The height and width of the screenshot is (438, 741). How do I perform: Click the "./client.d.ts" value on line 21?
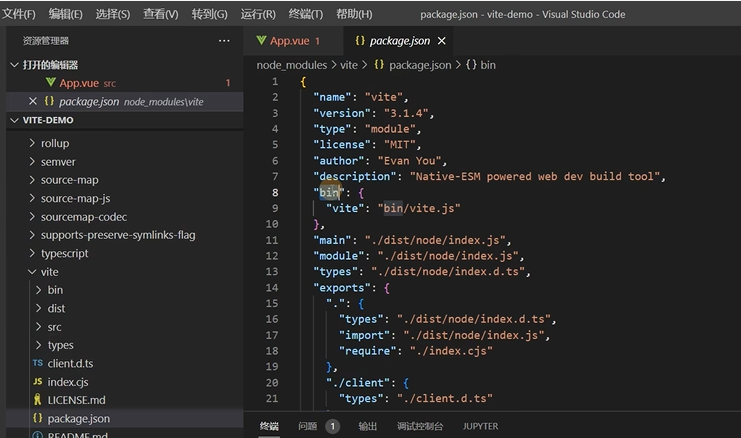tap(445, 398)
